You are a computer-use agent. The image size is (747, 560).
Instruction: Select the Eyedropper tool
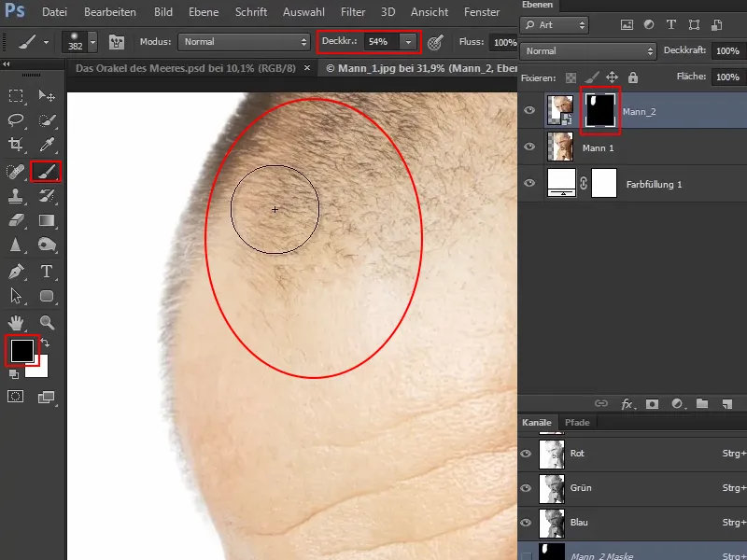point(47,144)
